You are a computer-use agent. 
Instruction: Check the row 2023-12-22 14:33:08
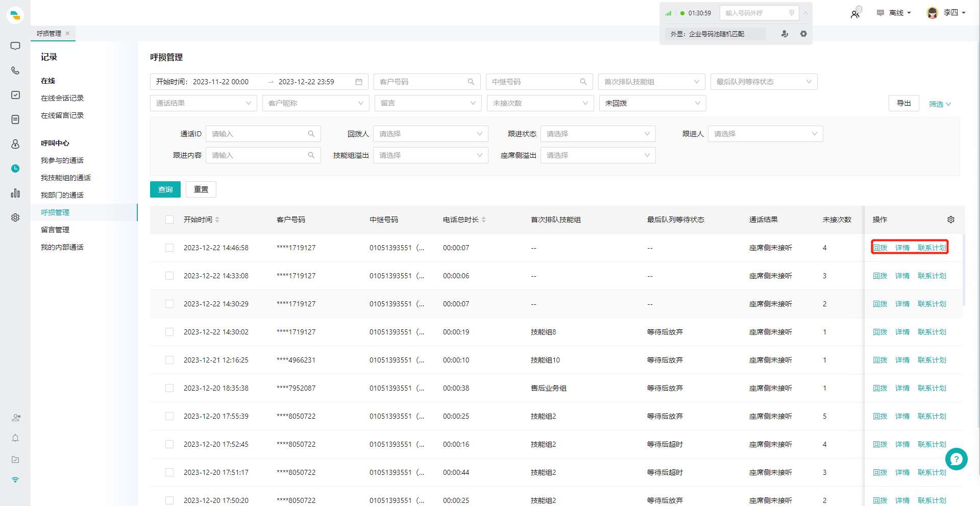tap(169, 276)
